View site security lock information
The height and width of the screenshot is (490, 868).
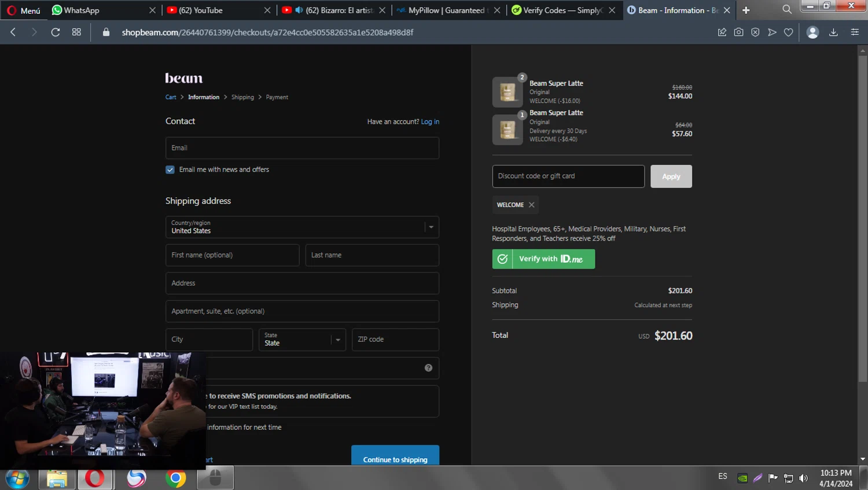tap(106, 32)
